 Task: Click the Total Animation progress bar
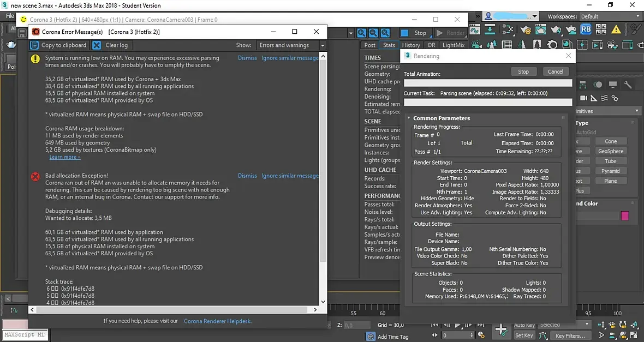(488, 82)
